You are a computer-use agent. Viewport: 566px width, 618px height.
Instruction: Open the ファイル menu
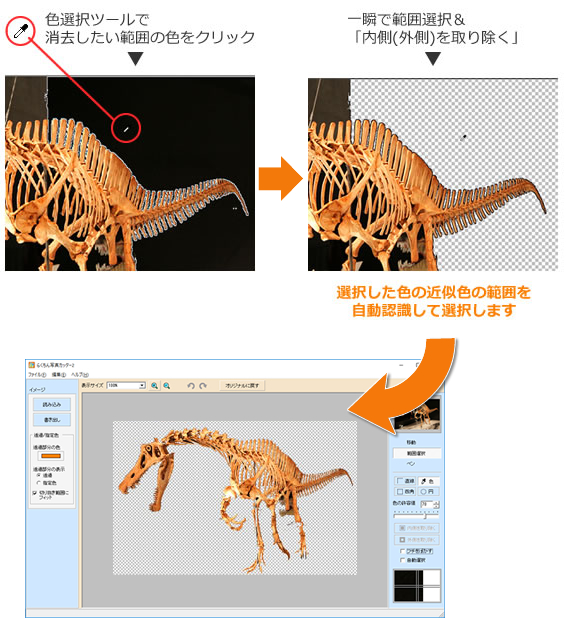37,374
